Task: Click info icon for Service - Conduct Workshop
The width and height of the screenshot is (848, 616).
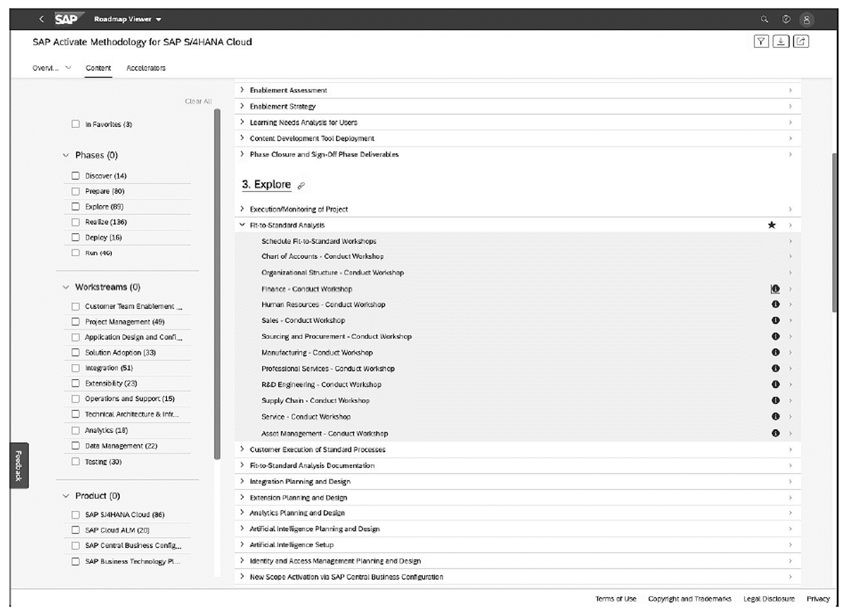Action: pyautogui.click(x=776, y=416)
